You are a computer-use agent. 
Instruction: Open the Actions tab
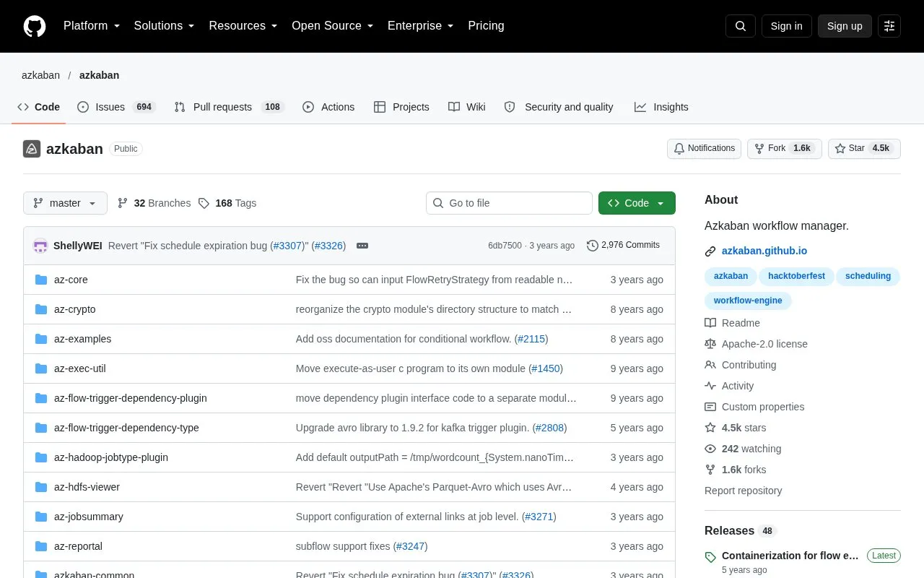(328, 107)
